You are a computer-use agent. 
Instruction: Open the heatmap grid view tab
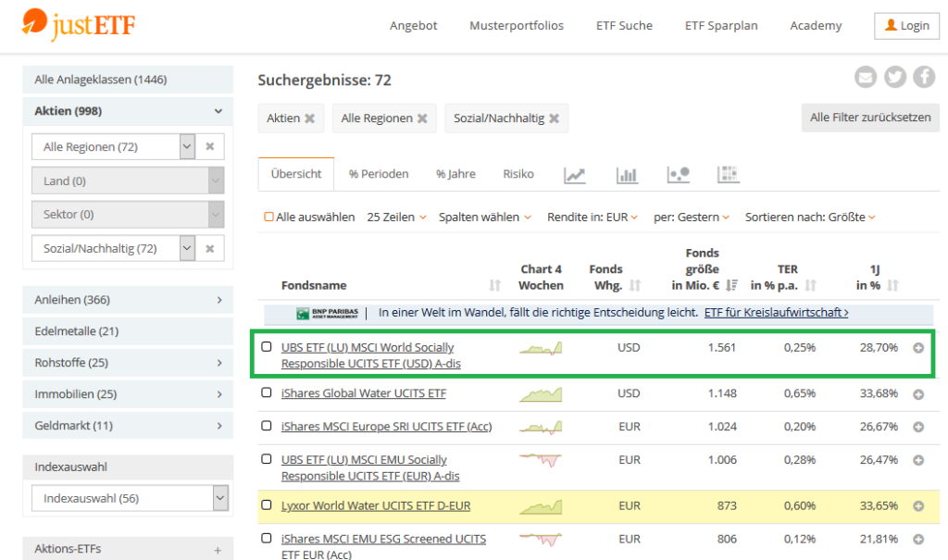pos(729,175)
